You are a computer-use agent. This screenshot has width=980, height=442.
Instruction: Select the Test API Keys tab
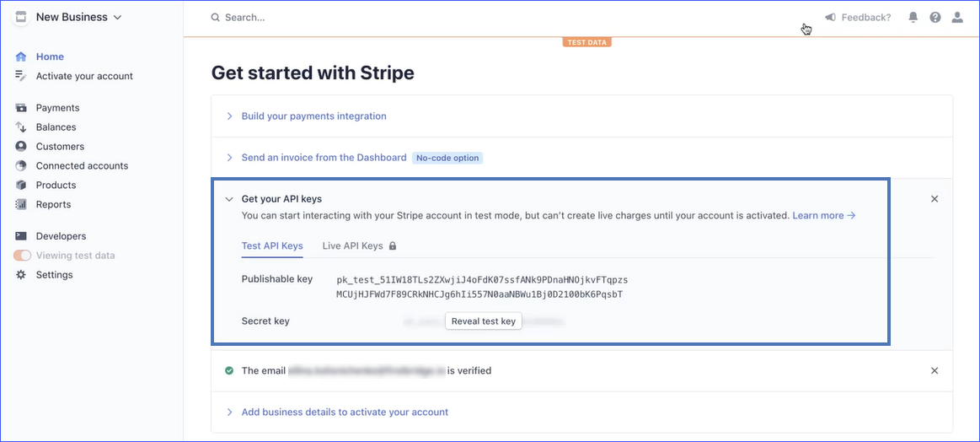[272, 246]
